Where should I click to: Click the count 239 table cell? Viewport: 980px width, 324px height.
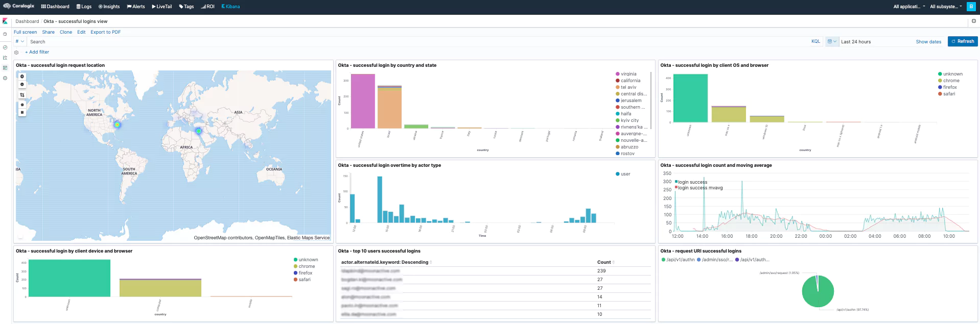tap(601, 271)
